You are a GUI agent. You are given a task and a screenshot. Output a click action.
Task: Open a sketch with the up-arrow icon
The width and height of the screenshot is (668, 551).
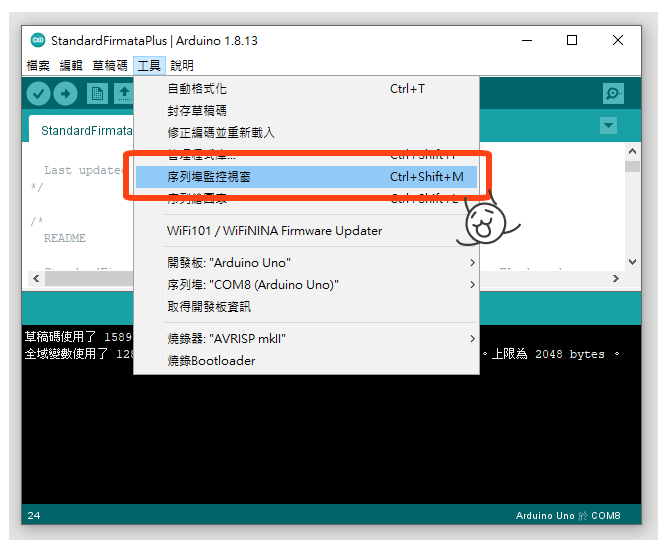point(124,93)
